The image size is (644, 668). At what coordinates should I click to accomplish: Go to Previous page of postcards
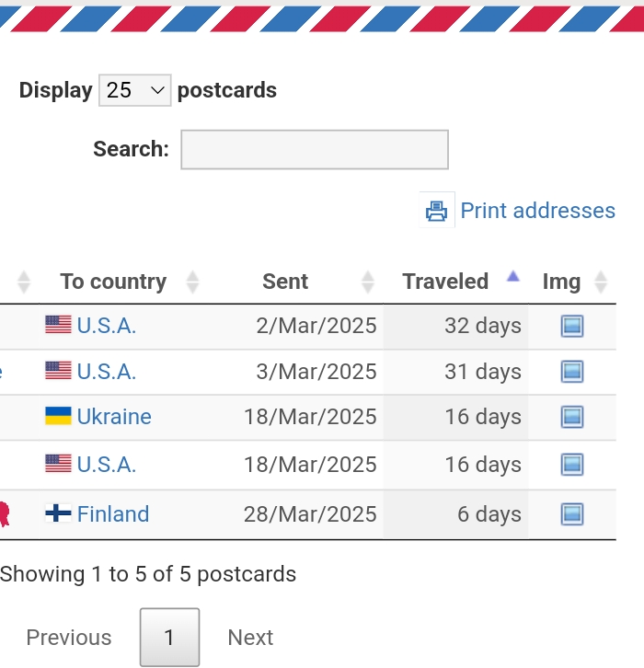[x=69, y=638]
